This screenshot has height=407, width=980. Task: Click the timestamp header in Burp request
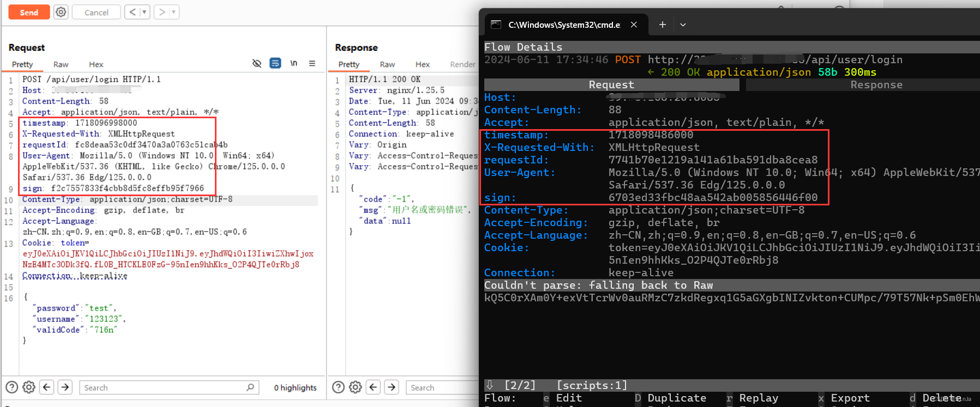click(x=80, y=123)
